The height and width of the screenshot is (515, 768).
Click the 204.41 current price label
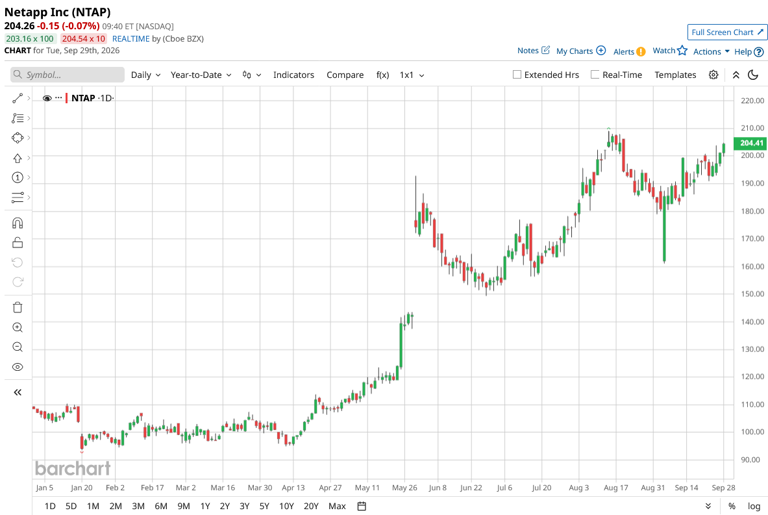pyautogui.click(x=751, y=143)
